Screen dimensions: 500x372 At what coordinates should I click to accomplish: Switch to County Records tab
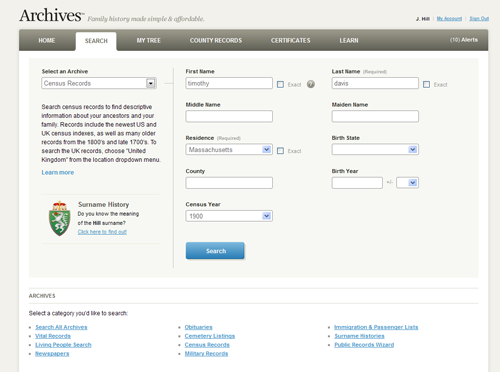tap(216, 41)
